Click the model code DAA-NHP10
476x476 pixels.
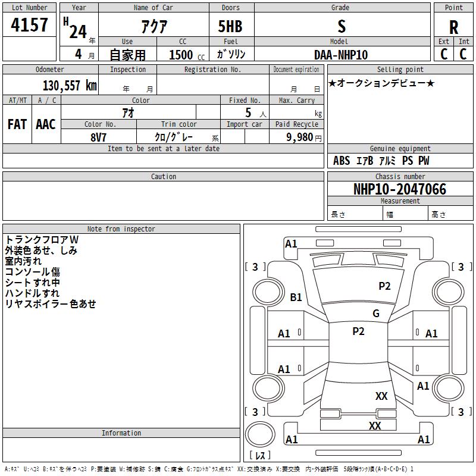click(341, 55)
